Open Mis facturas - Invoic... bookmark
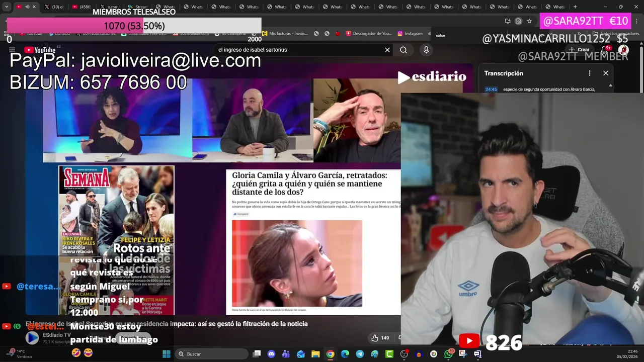The image size is (644, 362). coord(284,34)
